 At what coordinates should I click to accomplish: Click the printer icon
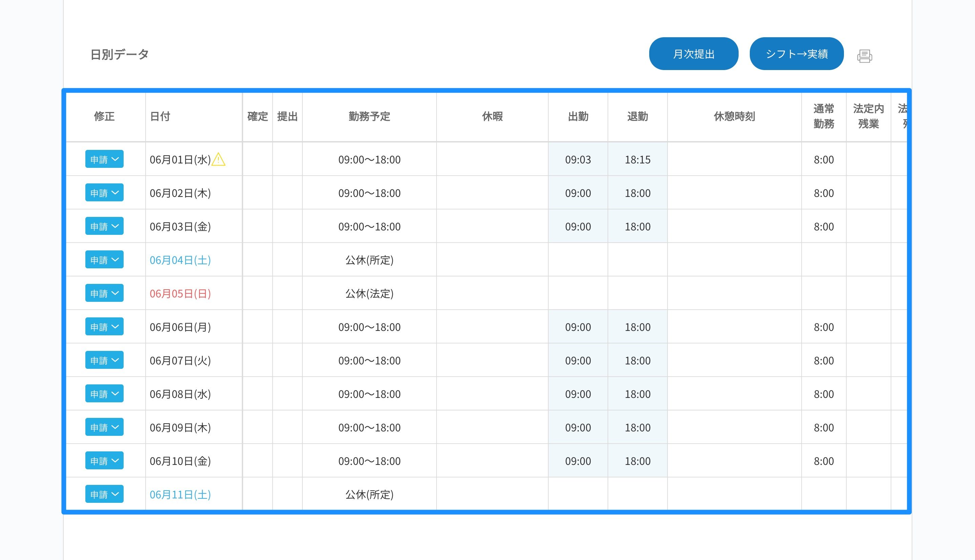(864, 56)
